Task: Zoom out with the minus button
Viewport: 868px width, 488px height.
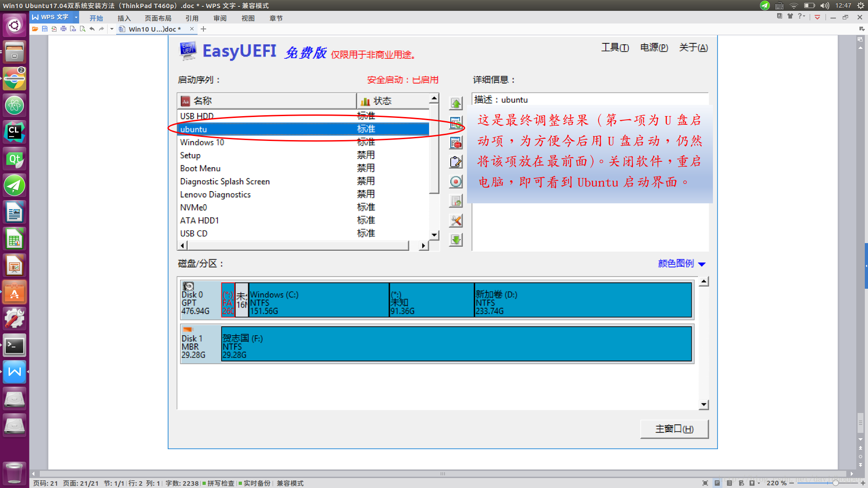Action: pyautogui.click(x=792, y=483)
